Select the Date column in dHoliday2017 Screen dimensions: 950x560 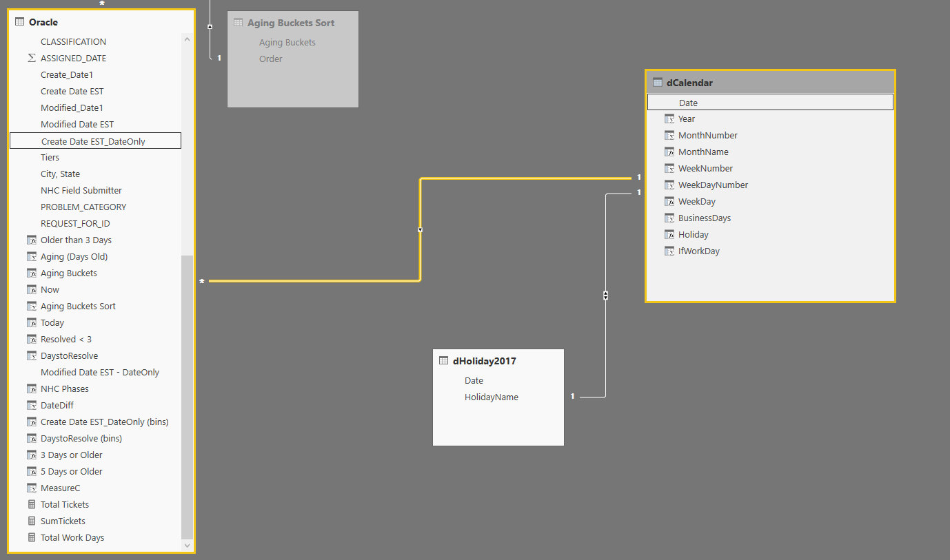[474, 381]
